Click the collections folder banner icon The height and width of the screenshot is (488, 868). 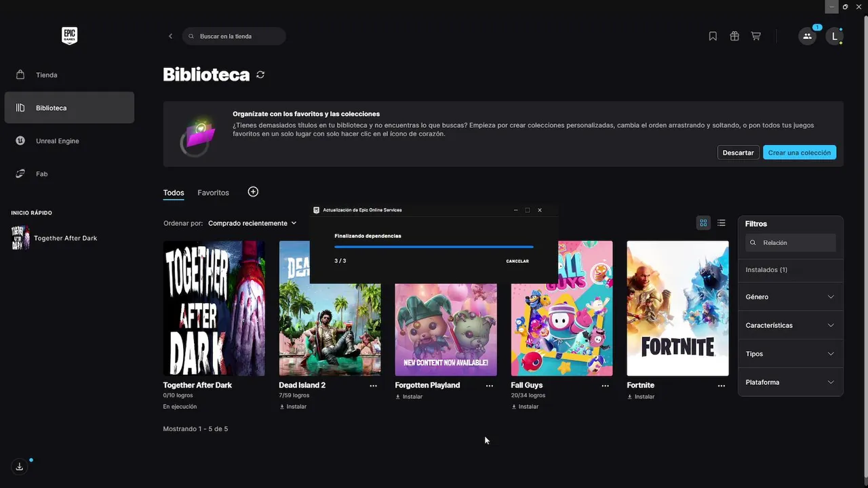(197, 137)
